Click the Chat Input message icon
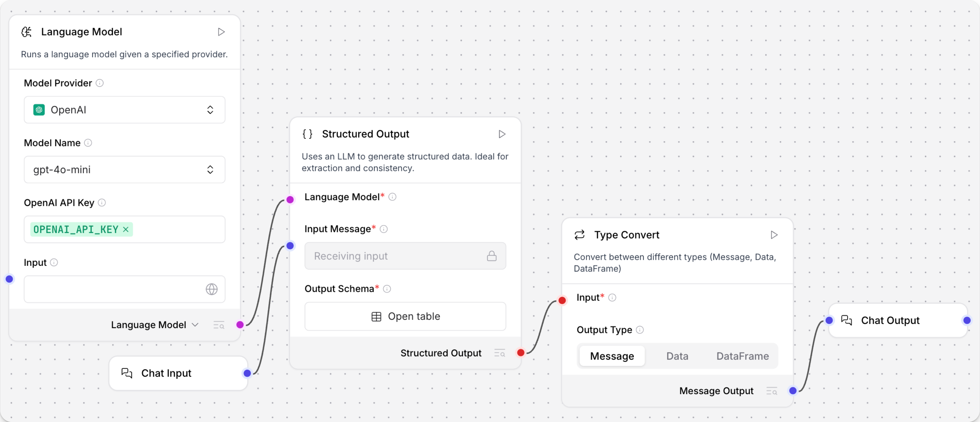 pyautogui.click(x=127, y=373)
